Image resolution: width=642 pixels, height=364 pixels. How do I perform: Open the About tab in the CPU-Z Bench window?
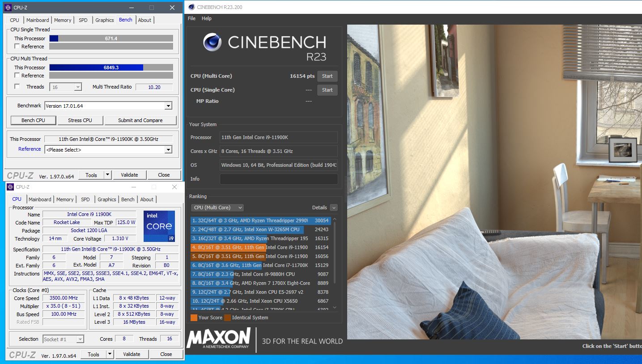[145, 20]
